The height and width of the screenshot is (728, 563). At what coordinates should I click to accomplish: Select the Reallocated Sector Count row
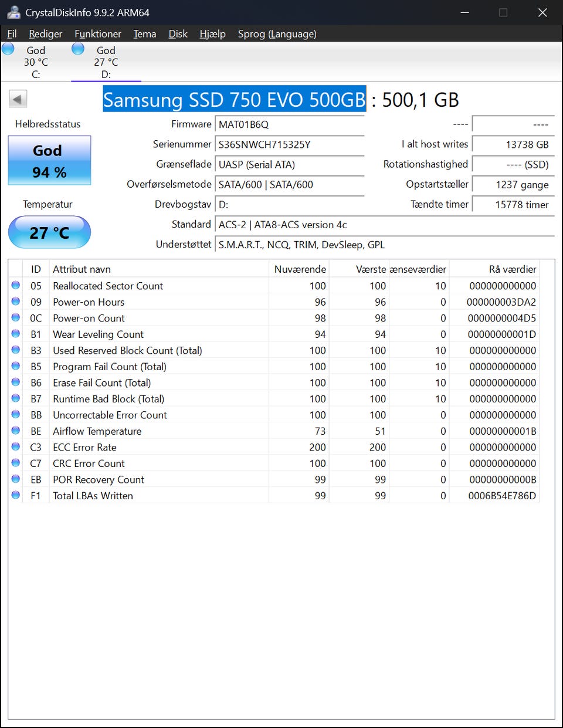[x=274, y=286]
